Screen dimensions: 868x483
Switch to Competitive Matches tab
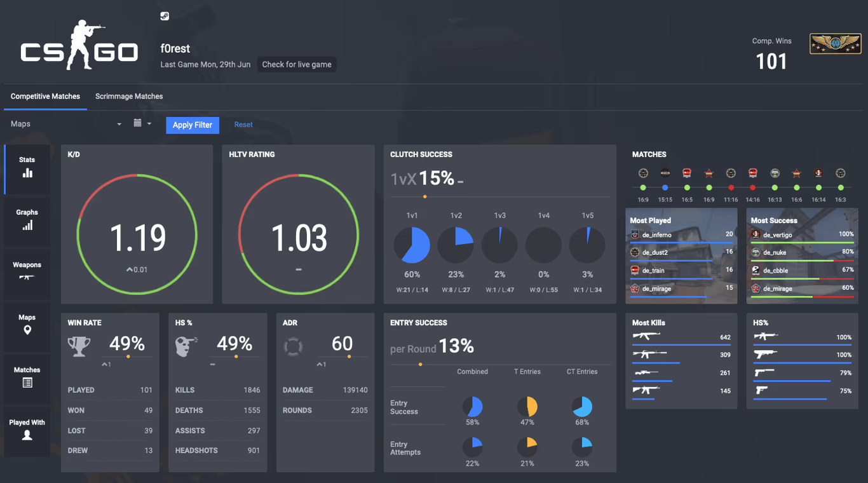45,97
